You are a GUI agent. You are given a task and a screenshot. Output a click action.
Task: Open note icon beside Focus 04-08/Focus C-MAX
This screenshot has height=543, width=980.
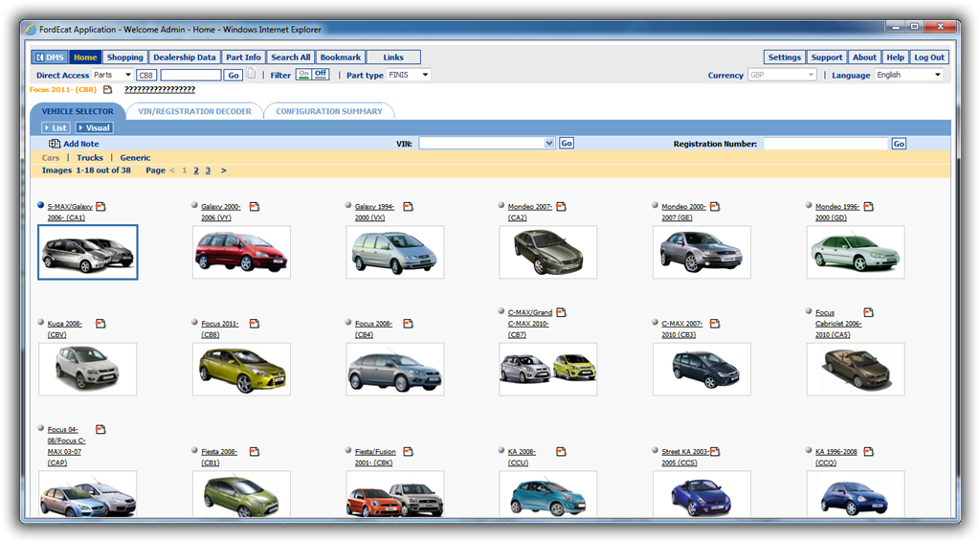click(x=100, y=429)
